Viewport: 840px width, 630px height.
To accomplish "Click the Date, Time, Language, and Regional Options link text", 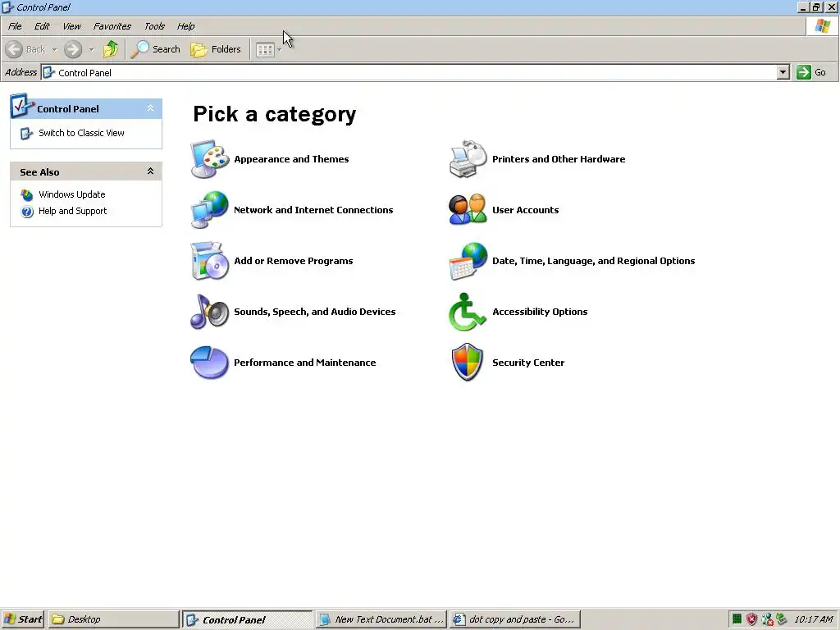I will point(594,261).
